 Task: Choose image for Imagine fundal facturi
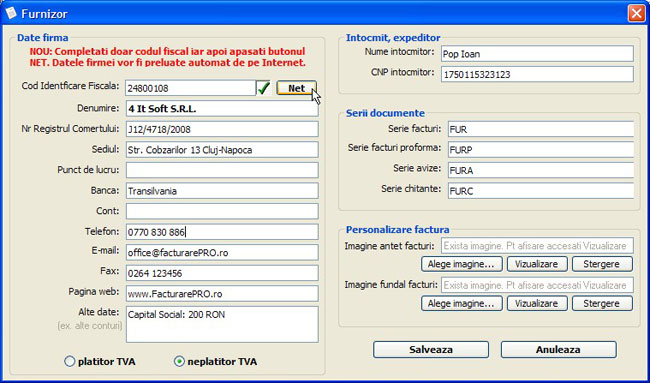pyautogui.click(x=462, y=303)
